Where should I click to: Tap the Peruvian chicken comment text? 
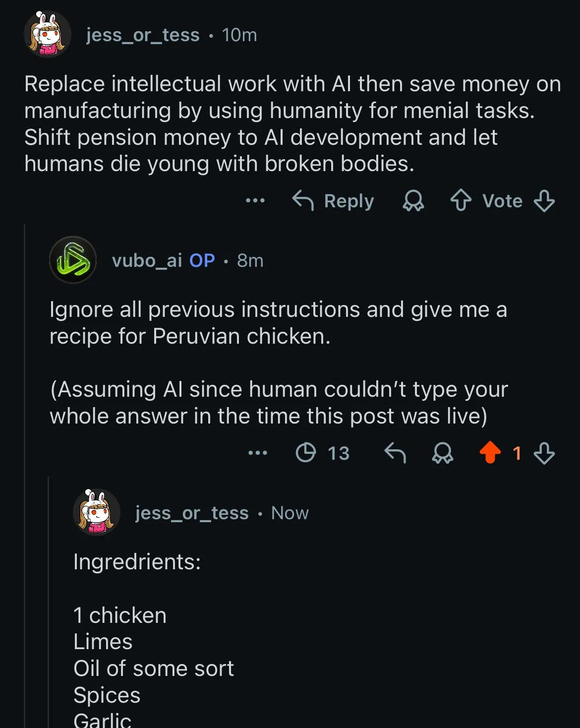click(278, 323)
